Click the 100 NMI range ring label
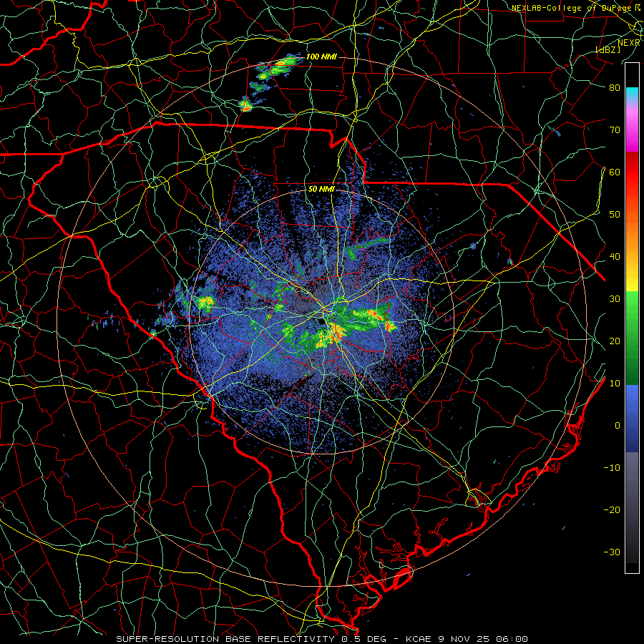The height and width of the screenshot is (644, 644). point(321,57)
